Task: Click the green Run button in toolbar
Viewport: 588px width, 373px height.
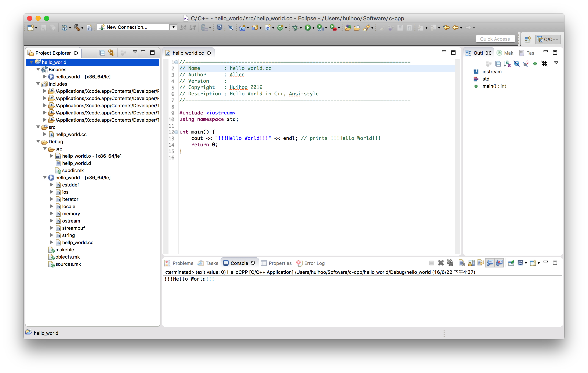Action: pyautogui.click(x=308, y=28)
